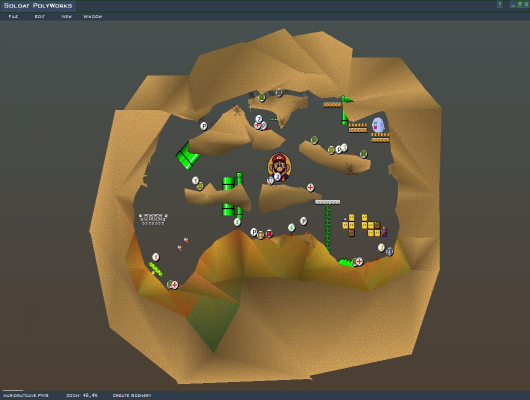
Task: Select the green bush scenery
Action: (345, 262)
